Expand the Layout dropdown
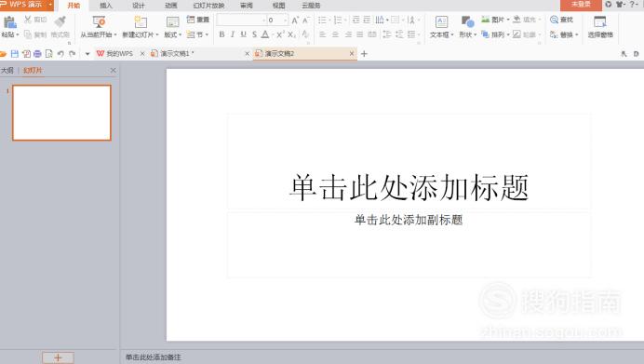Image resolution: width=644 pixels, height=364 pixels. 180,35
